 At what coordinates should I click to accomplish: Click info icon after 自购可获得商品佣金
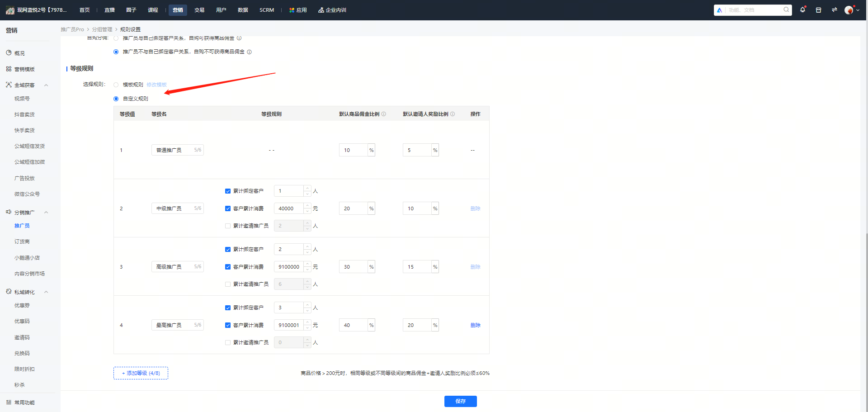239,38
